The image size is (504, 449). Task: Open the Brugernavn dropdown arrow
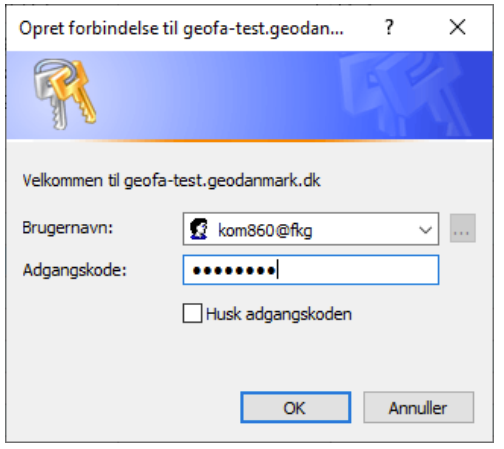[425, 230]
